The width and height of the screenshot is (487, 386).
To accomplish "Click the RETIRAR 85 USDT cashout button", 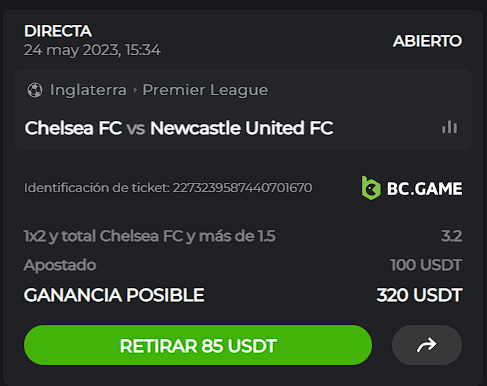I will coord(198,345).
